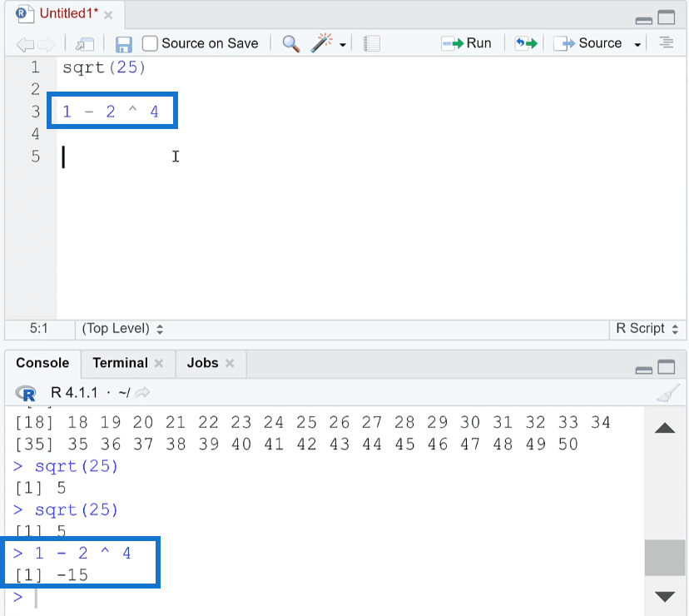Show document outline icon

[x=667, y=42]
